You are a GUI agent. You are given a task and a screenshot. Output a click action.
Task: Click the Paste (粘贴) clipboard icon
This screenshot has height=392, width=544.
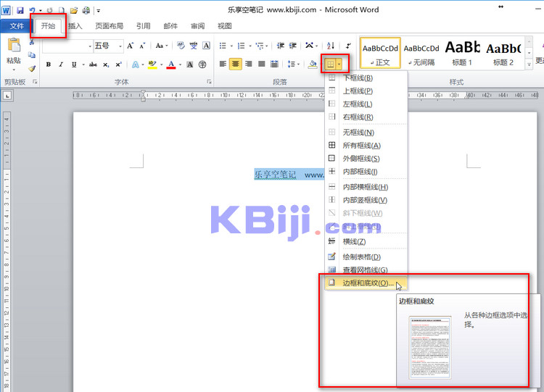click(x=14, y=45)
